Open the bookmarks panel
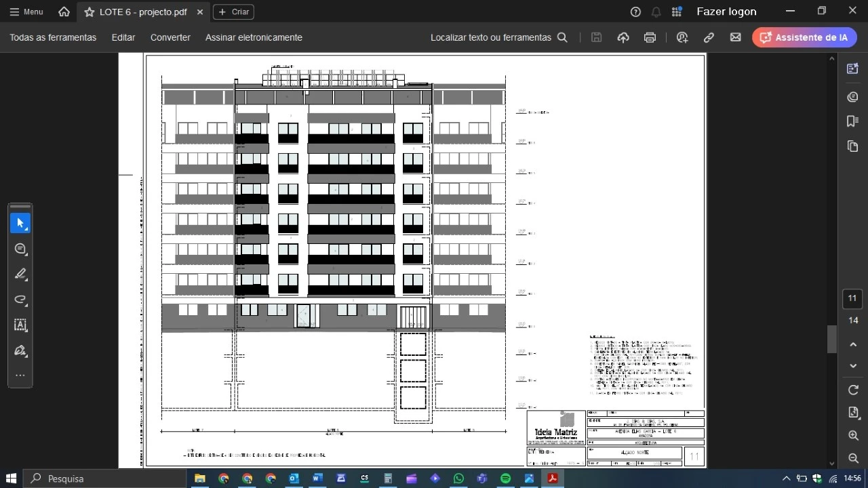The width and height of the screenshot is (868, 488). point(853,121)
